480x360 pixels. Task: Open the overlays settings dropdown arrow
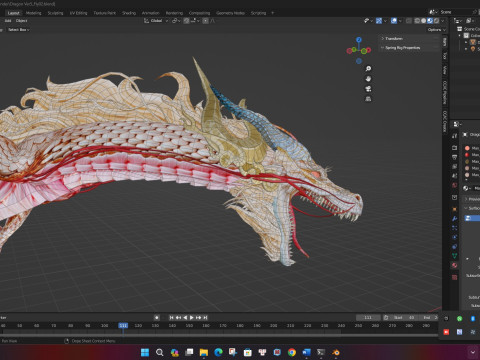tap(400, 21)
